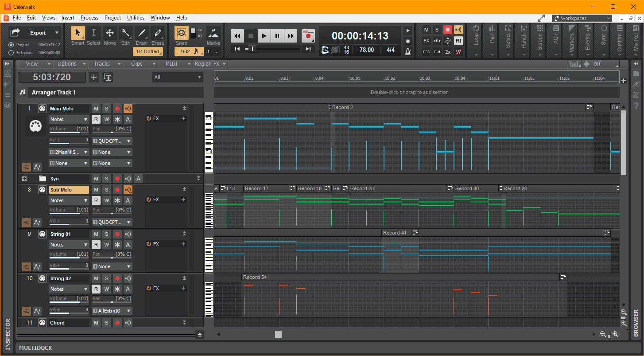Select the Project export range radio button
This screenshot has height=356, width=644.
[11, 45]
